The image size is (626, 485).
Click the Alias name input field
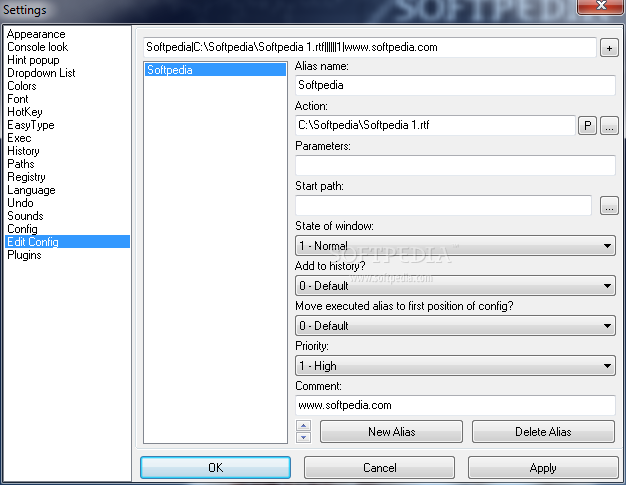pyautogui.click(x=455, y=85)
